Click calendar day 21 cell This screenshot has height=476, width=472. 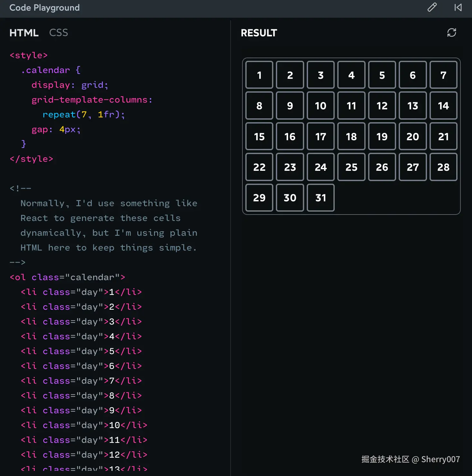click(443, 136)
